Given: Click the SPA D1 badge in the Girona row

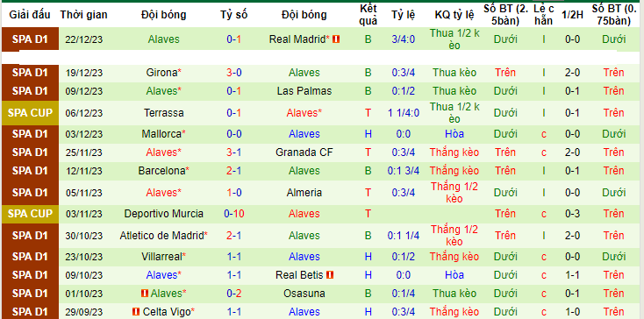Looking at the screenshot, I should [30, 73].
